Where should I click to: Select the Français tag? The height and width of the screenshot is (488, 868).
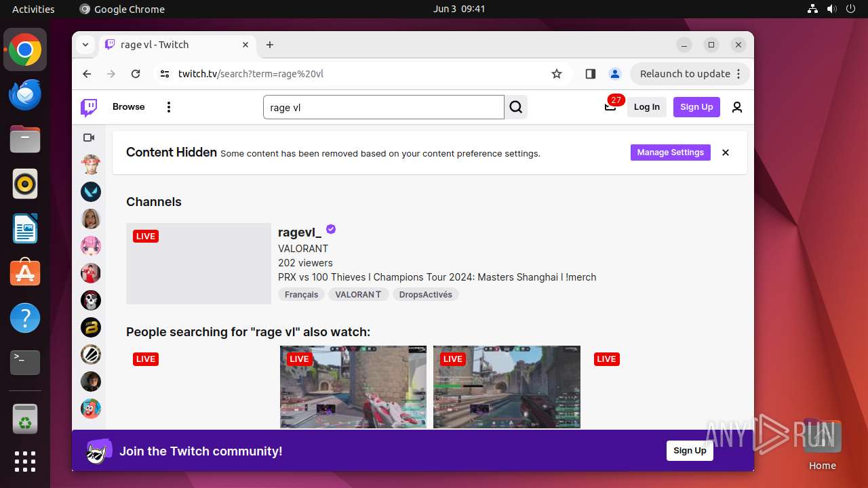click(x=301, y=295)
